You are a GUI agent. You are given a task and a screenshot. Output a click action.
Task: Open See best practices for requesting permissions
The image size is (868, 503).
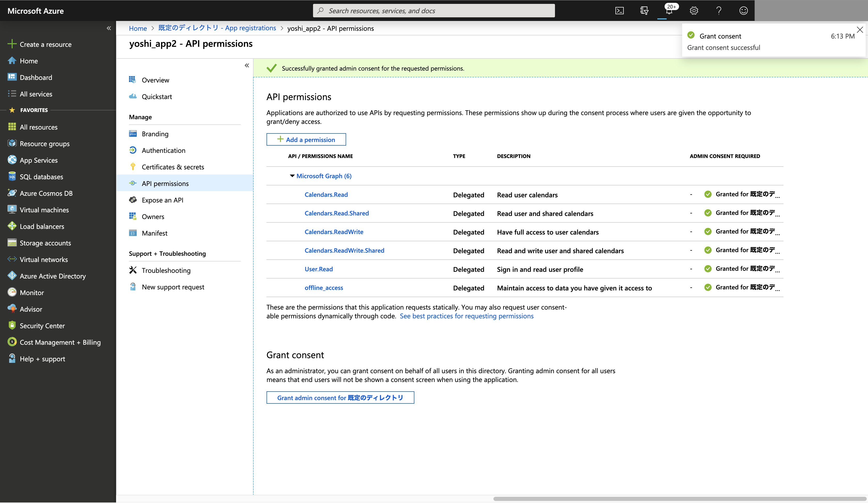[466, 316]
